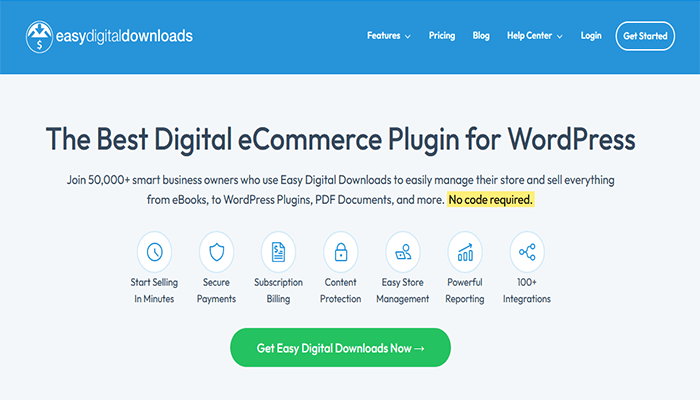Screen dimensions: 700x400
Task: Click the Powerful Reporting chart icon
Action: click(x=465, y=250)
